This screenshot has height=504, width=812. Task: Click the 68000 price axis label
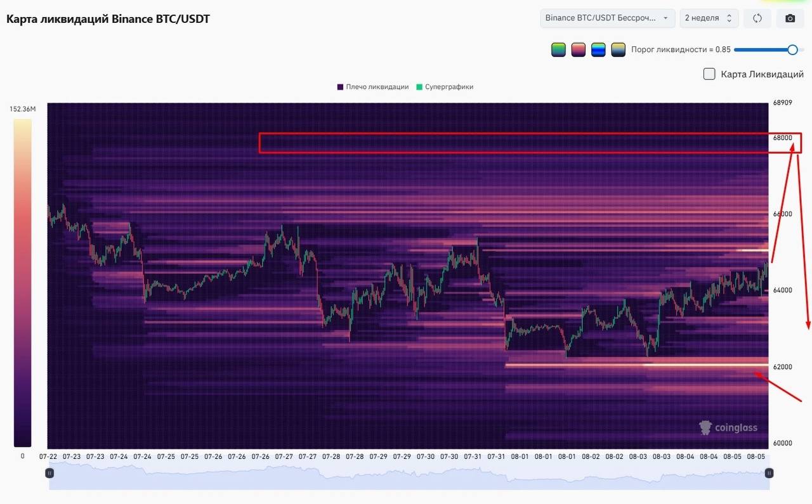[x=783, y=138]
